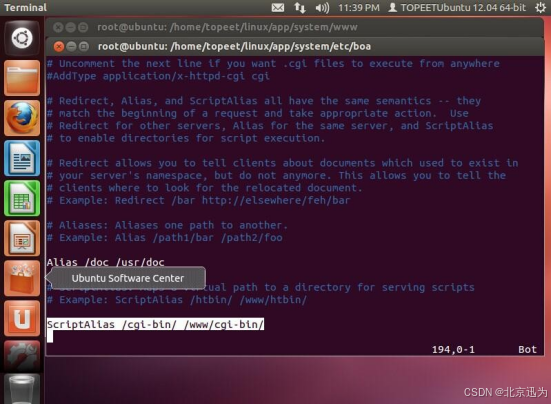Click the "your server's namespace" comment line
The height and width of the screenshot is (404, 552).
pyautogui.click(x=276, y=175)
